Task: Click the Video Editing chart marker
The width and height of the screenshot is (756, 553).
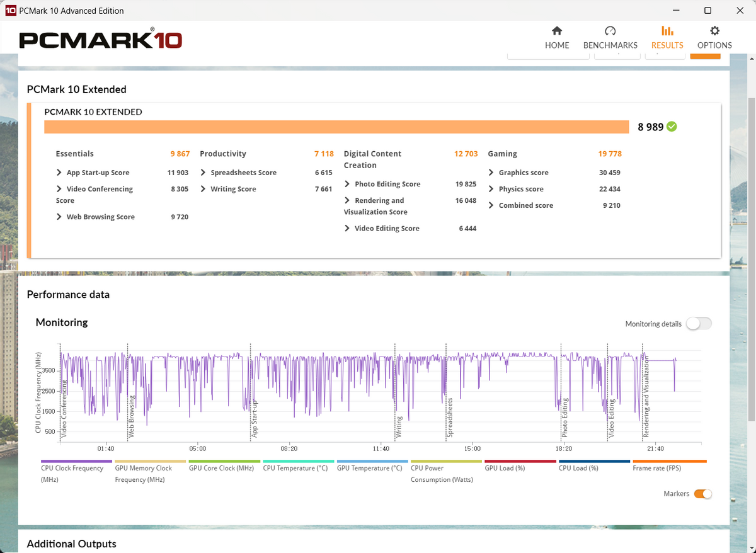Action: click(611, 418)
